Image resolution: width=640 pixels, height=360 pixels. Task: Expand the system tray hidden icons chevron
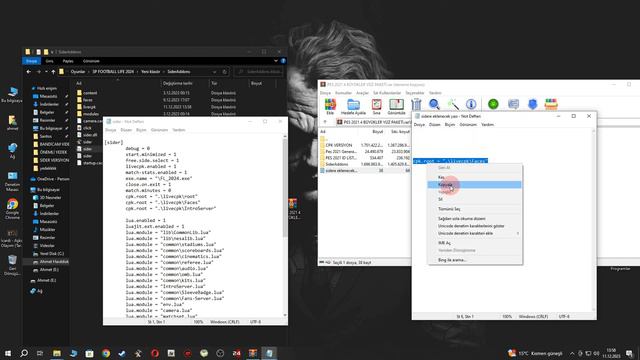pyautogui.click(x=572, y=353)
